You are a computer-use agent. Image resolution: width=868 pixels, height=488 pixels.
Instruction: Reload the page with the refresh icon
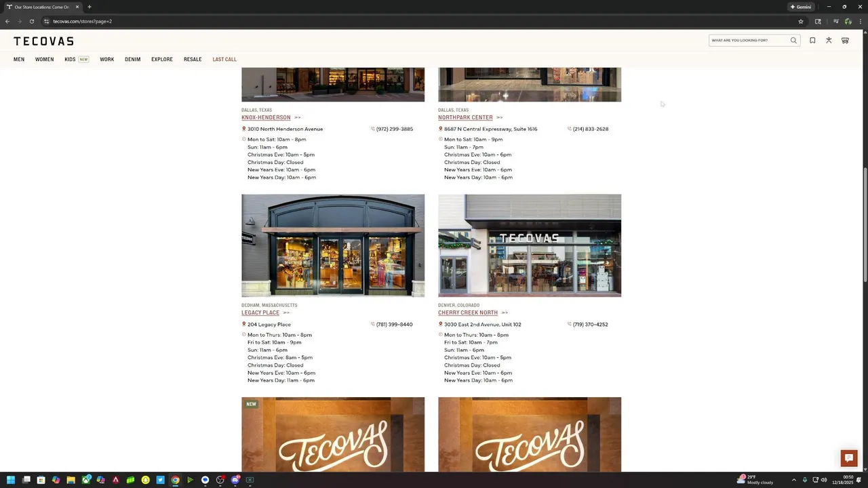31,21
